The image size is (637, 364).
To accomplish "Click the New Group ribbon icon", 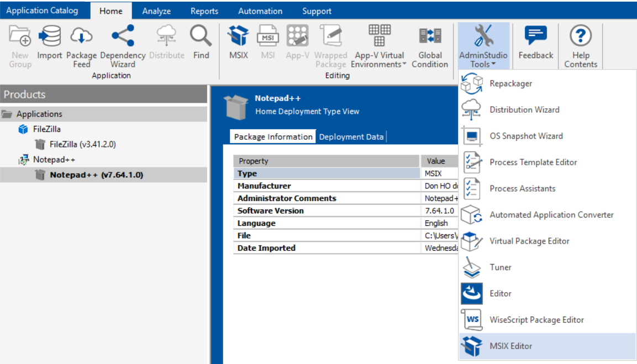I will [20, 36].
